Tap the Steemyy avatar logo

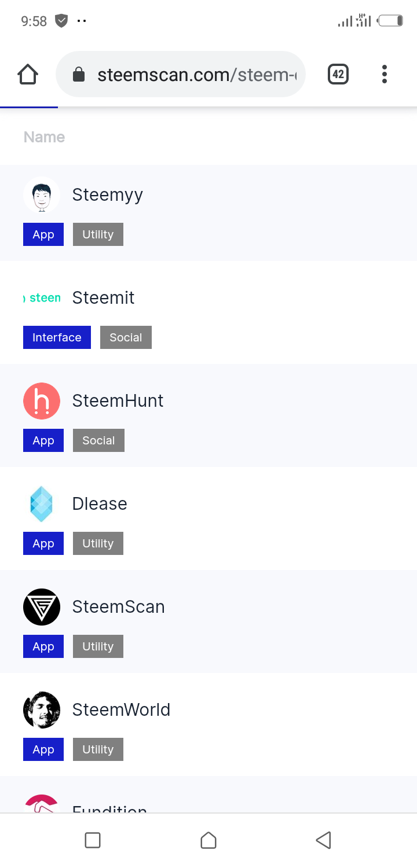[42, 195]
